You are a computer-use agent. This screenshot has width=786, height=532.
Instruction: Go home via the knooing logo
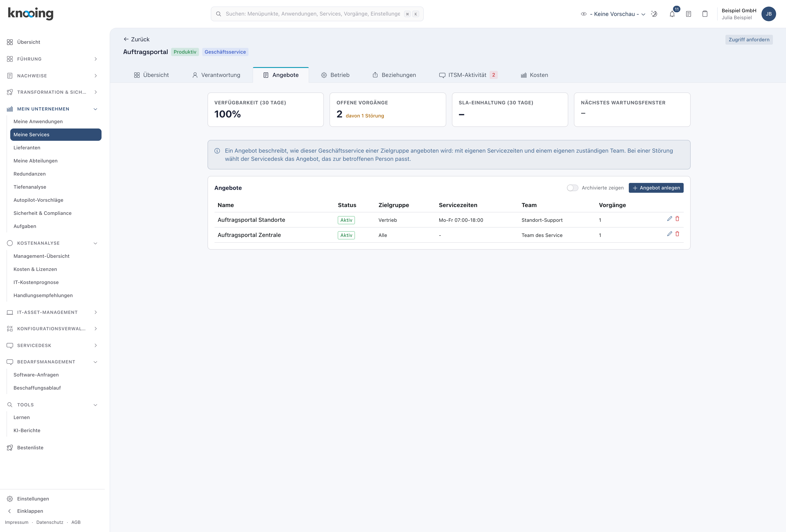(30, 14)
